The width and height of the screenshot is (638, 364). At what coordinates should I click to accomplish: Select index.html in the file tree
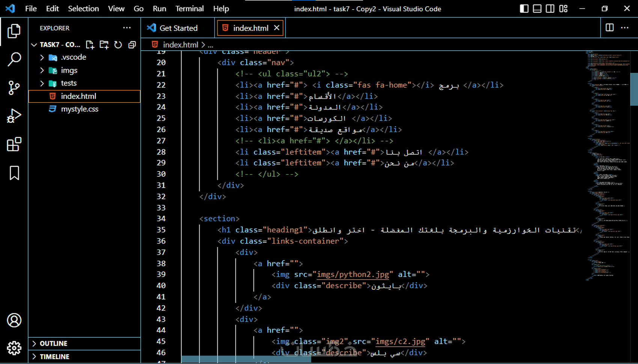pyautogui.click(x=84, y=96)
